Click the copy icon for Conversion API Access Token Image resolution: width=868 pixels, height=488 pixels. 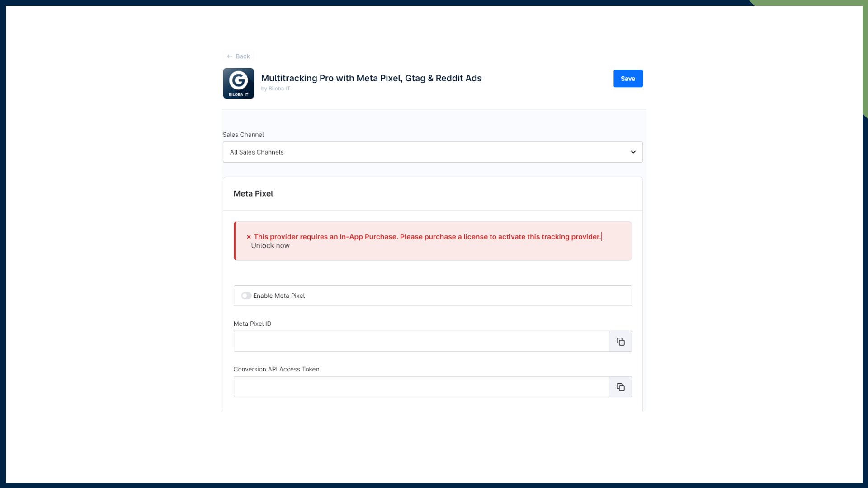coord(620,387)
